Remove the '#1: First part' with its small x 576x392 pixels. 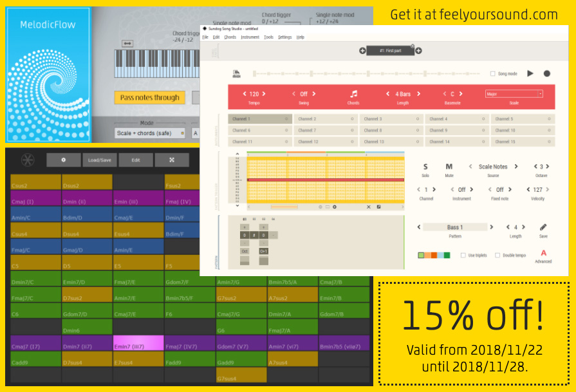tap(413, 46)
